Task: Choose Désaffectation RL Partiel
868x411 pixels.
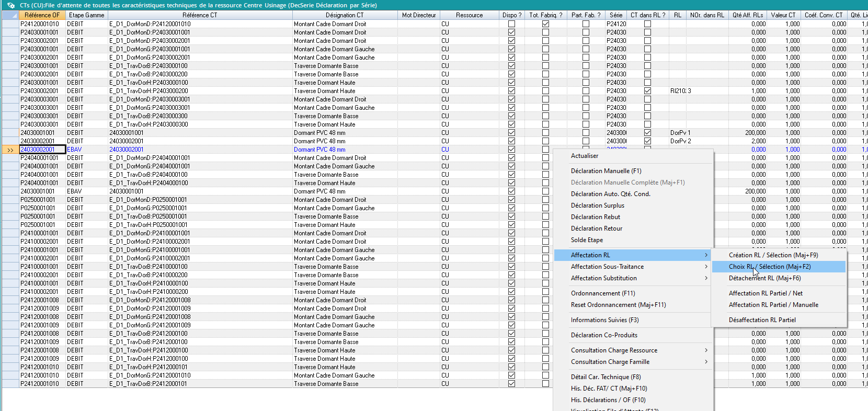Action: coord(762,320)
